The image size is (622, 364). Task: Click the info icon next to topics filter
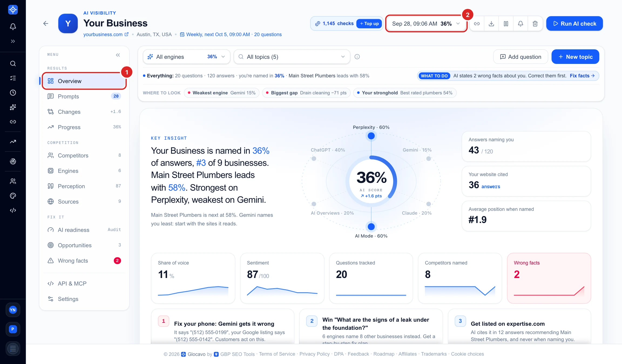(357, 57)
